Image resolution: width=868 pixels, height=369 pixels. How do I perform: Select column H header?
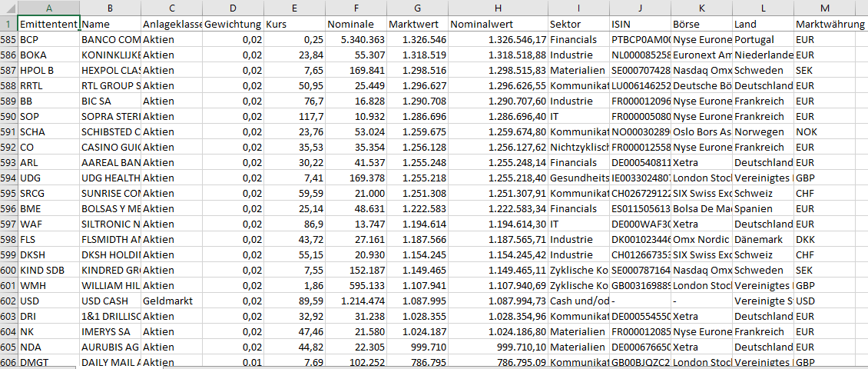point(499,8)
